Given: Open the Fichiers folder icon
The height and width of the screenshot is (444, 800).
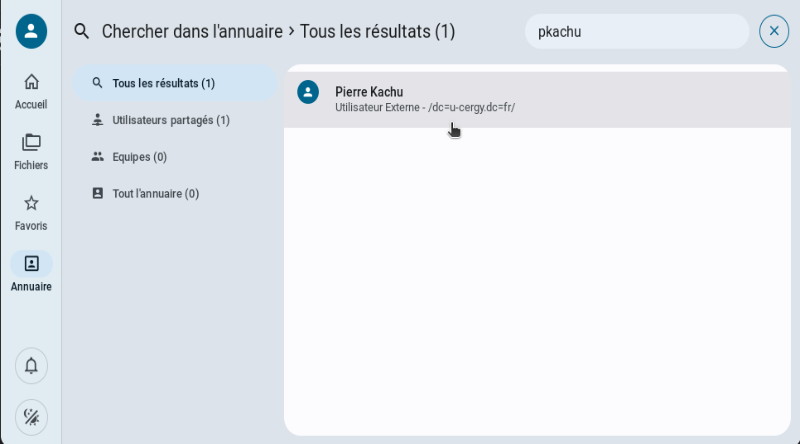Looking at the screenshot, I should tap(31, 142).
